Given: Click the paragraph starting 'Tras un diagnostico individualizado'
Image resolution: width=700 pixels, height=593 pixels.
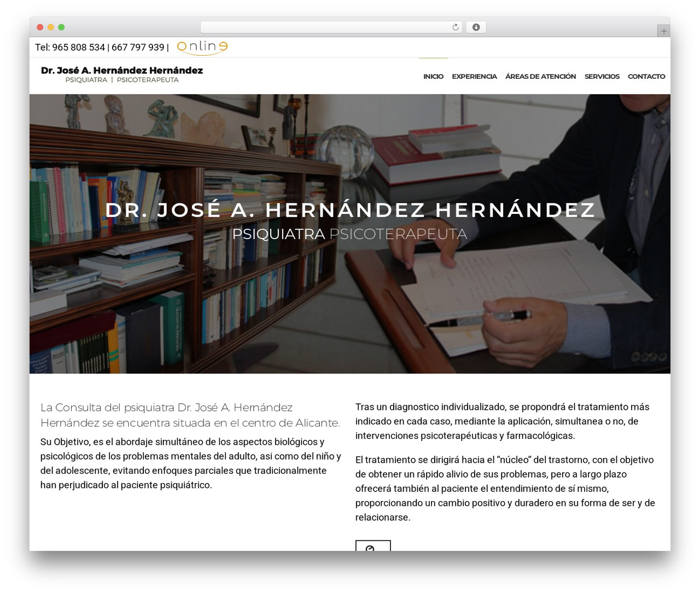Looking at the screenshot, I should [x=503, y=421].
